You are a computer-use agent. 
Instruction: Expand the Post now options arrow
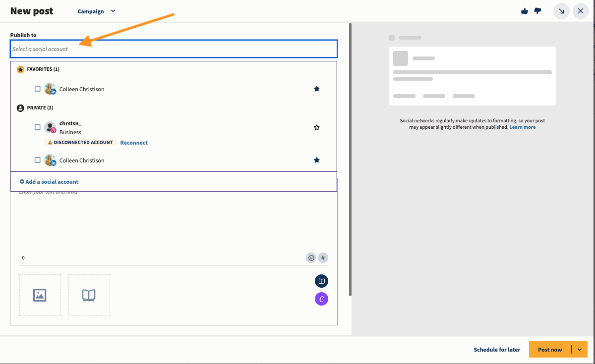(x=579, y=350)
